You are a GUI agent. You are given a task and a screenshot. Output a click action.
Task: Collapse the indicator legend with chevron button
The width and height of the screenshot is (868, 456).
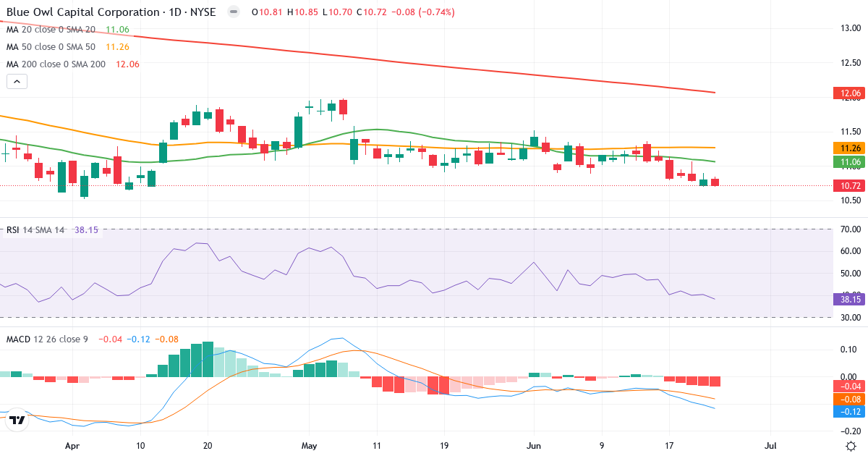(x=17, y=82)
